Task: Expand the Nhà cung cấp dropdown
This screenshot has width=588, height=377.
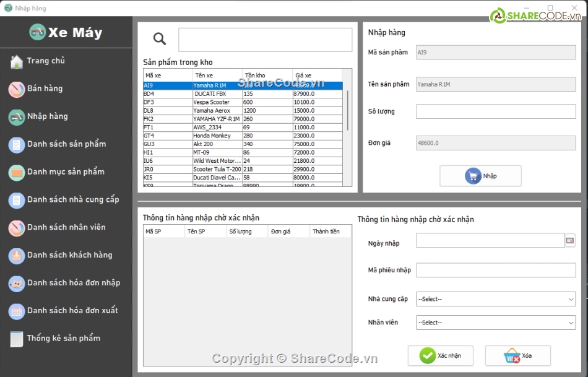Action: 496,299
